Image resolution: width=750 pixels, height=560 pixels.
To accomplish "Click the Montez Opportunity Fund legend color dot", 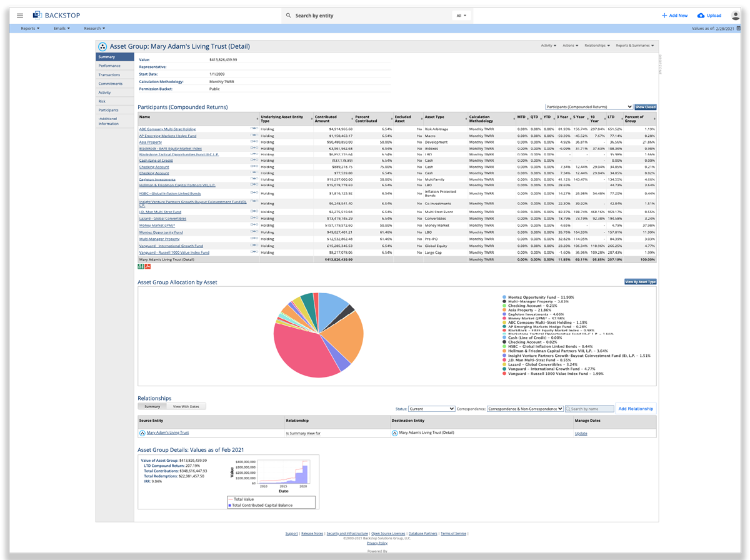I will [504, 297].
